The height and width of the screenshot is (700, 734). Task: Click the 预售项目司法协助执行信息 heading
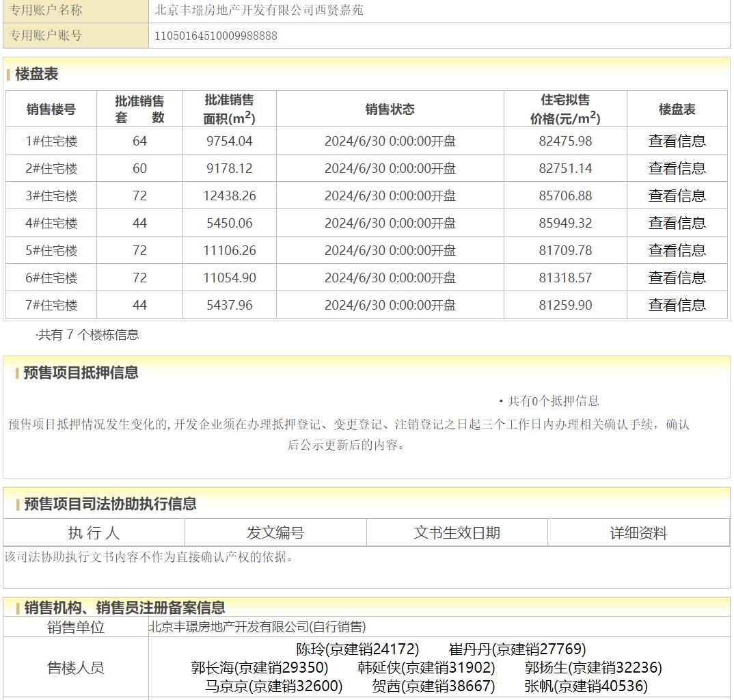pos(110,504)
